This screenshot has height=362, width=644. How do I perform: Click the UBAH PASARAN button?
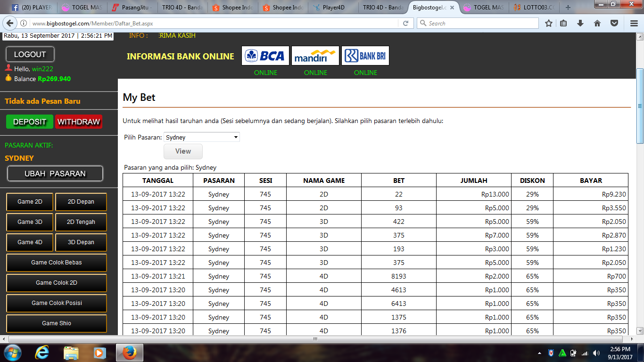55,173
